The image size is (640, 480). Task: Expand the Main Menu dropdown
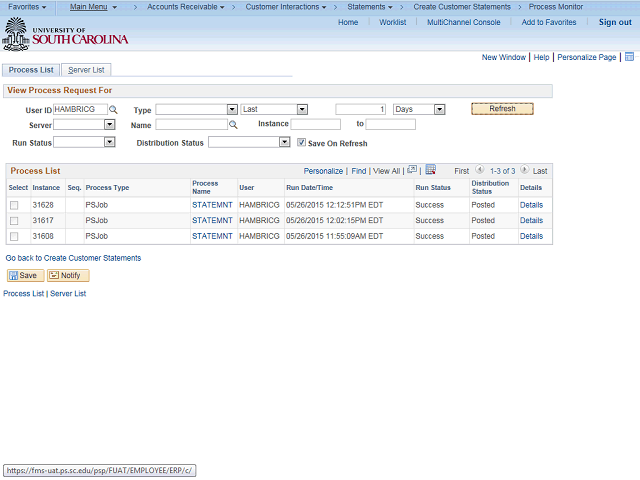[93, 7]
